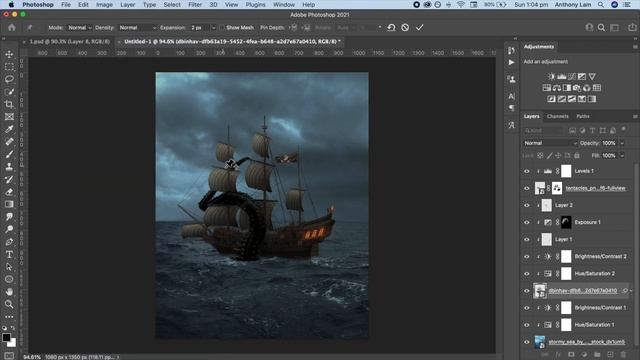Click the background color swatch

[x=12, y=343]
